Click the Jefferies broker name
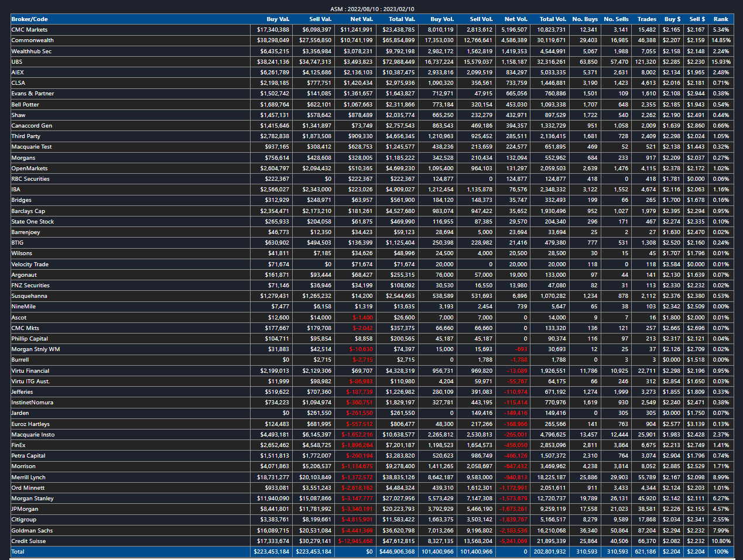The width and height of the screenshot is (743, 560). (22, 392)
